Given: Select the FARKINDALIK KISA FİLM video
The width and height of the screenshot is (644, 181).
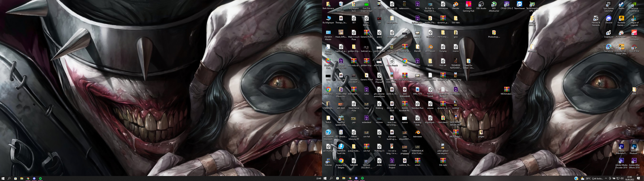Looking at the screenshot, I should [x=417, y=149].
